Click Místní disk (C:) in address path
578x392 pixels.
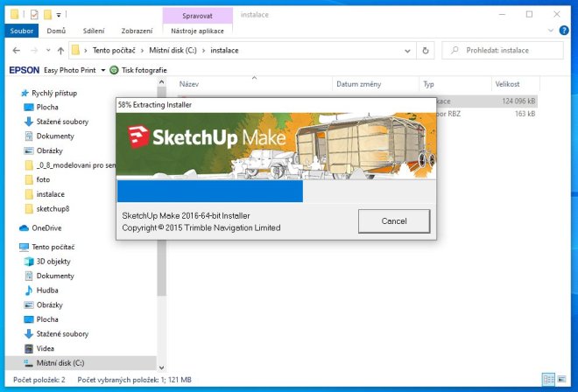pyautogui.click(x=173, y=51)
